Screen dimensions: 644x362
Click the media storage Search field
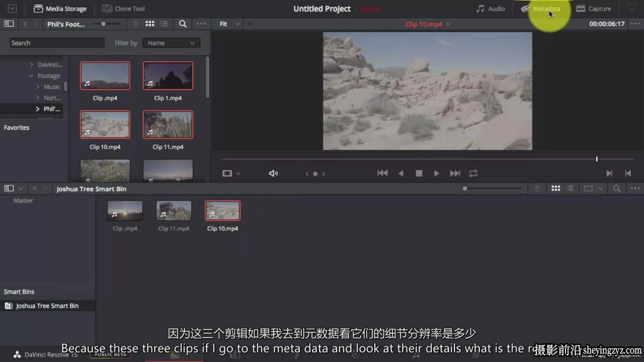57,43
